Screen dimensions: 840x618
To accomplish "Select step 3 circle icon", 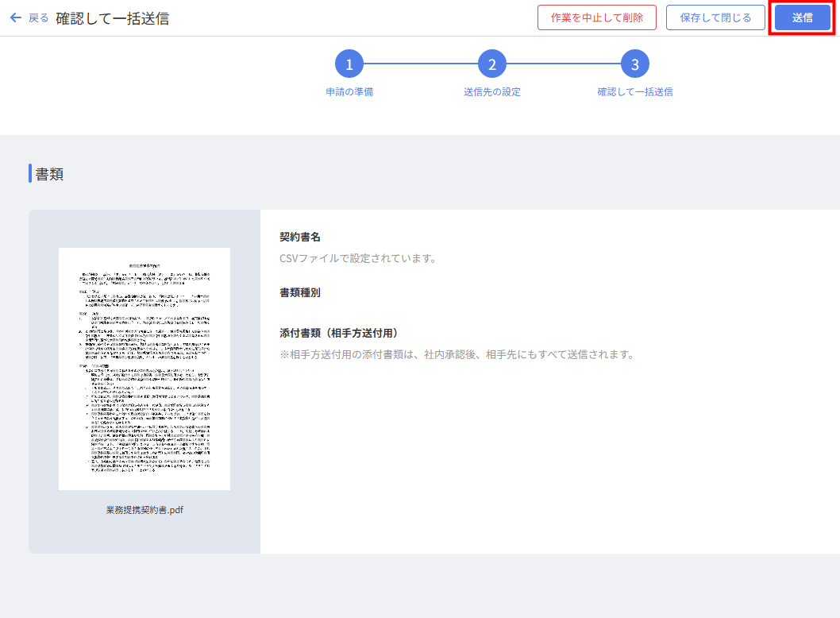I will (x=635, y=64).
